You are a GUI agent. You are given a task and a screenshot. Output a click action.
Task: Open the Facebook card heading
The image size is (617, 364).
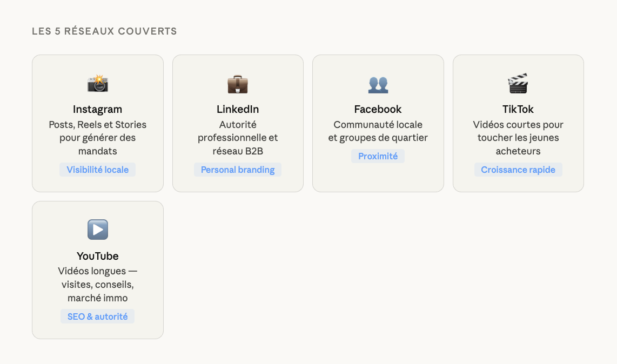tap(378, 109)
